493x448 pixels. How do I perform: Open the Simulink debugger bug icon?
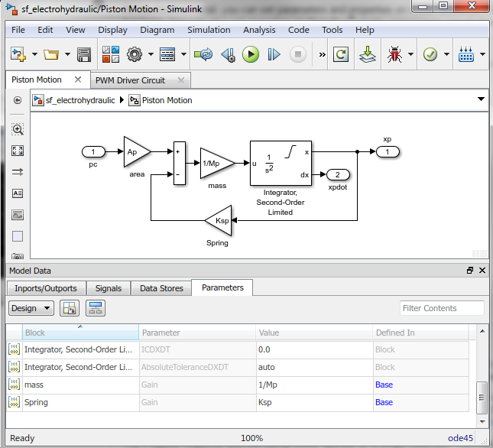pos(396,54)
